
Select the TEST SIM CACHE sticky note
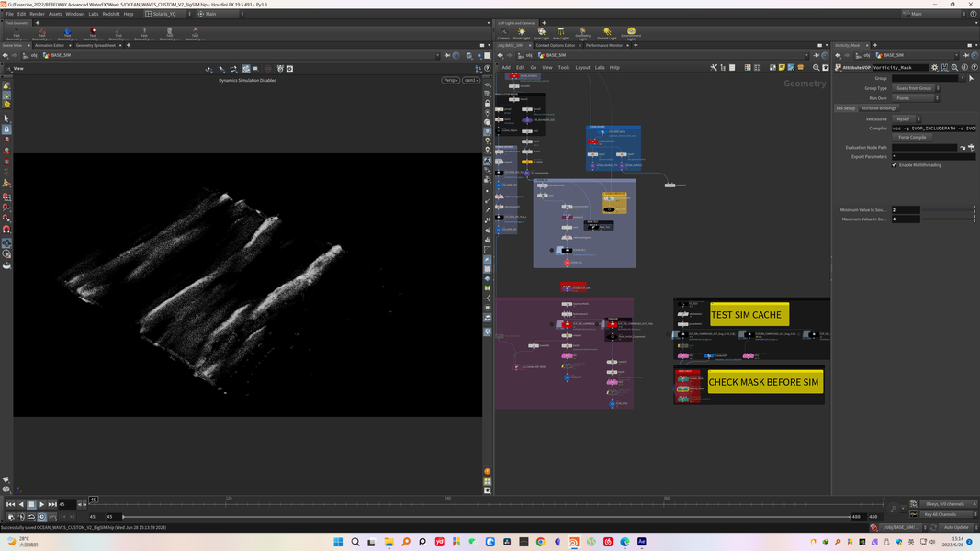pyautogui.click(x=749, y=314)
